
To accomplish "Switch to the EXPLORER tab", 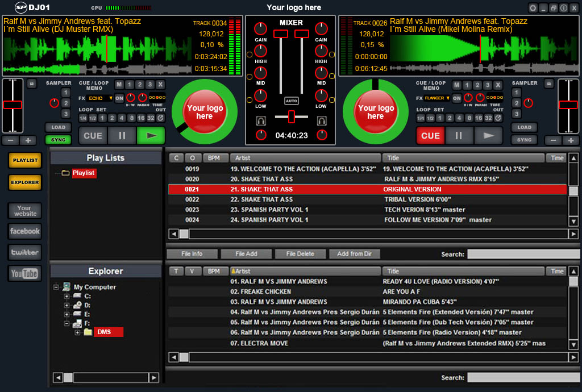I will 25,182.
